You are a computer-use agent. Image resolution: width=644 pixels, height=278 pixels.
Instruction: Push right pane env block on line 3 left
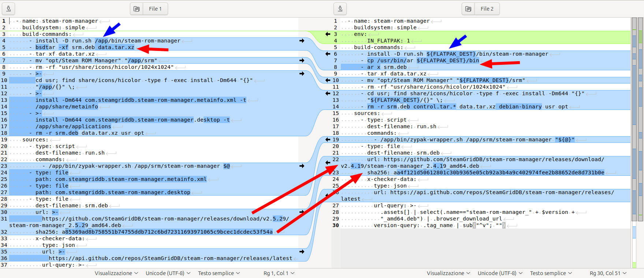(328, 34)
